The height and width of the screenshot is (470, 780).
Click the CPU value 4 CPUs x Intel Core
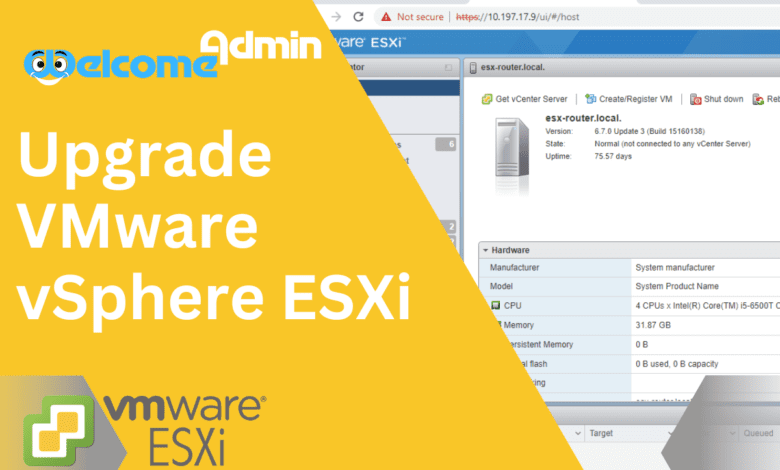(x=707, y=306)
